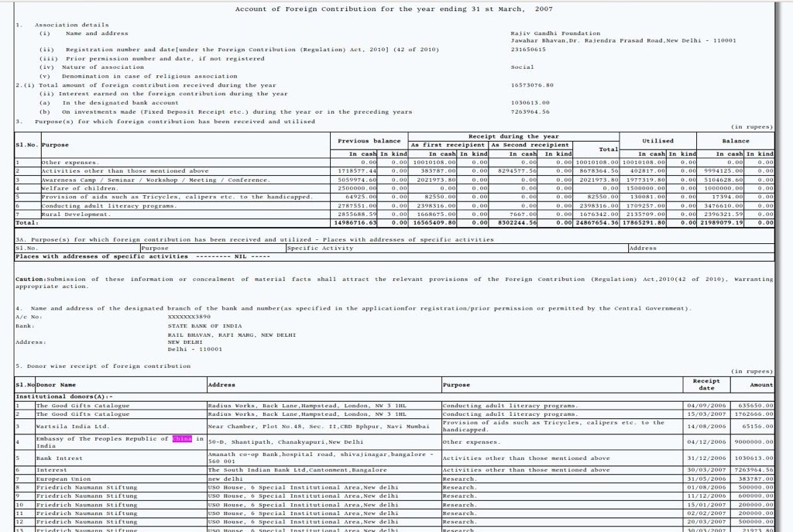Click "7263964.56" beside On investments made line

pos(530,112)
